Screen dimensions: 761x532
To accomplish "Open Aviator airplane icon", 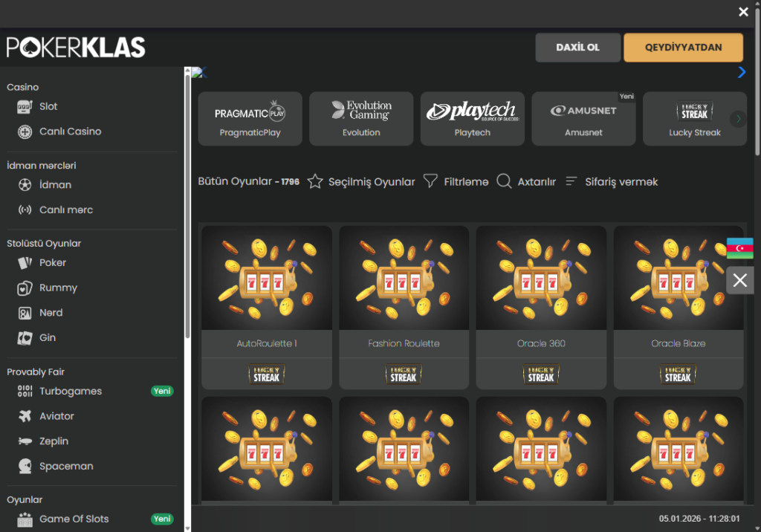I will pos(25,416).
